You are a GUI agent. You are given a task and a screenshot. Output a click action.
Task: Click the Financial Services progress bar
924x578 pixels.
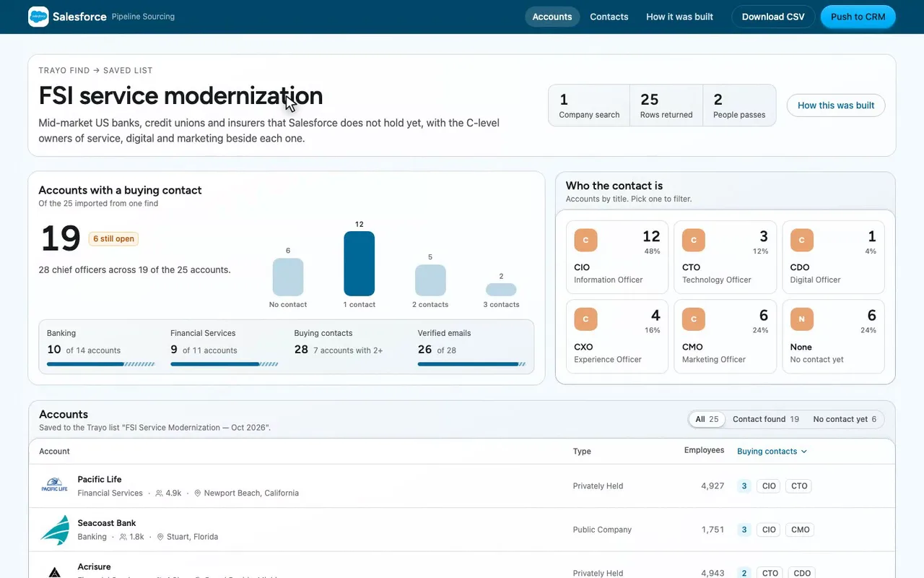coord(225,364)
